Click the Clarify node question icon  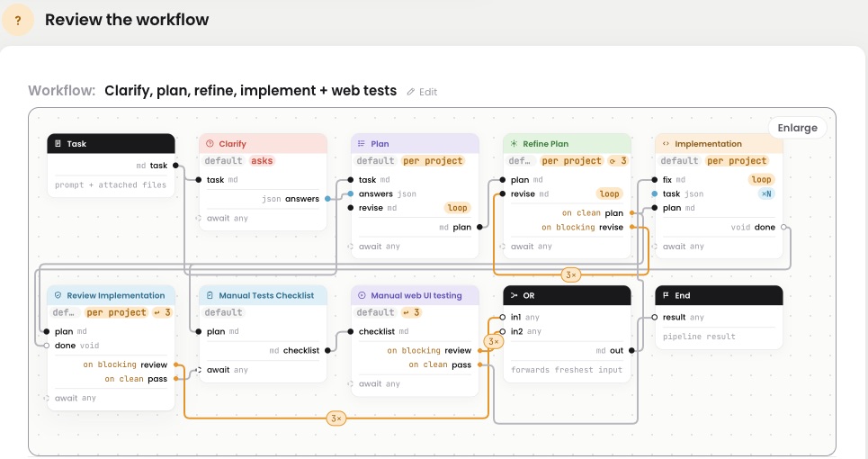click(x=210, y=143)
